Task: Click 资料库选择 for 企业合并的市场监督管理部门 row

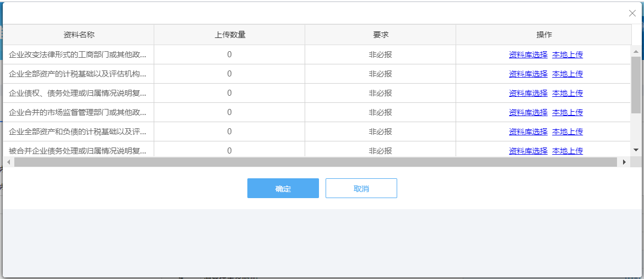Action: point(528,112)
